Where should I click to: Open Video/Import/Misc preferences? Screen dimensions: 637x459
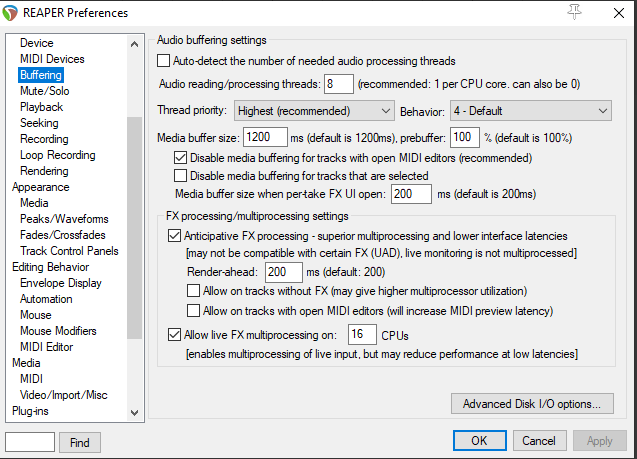64,395
